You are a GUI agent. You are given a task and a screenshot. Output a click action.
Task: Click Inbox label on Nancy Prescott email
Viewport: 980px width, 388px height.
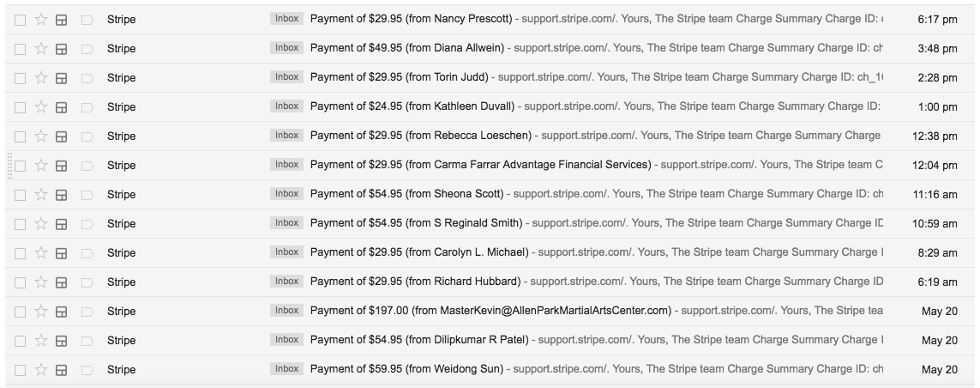click(287, 19)
